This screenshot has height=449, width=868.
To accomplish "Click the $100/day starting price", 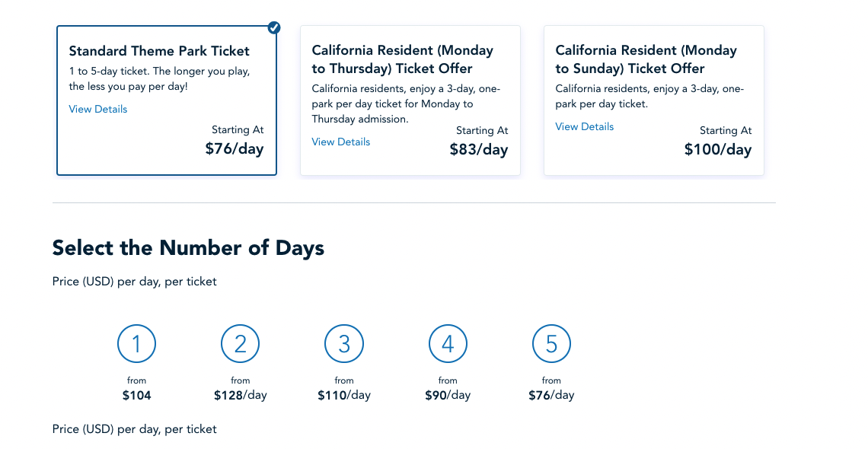I will coord(717,149).
